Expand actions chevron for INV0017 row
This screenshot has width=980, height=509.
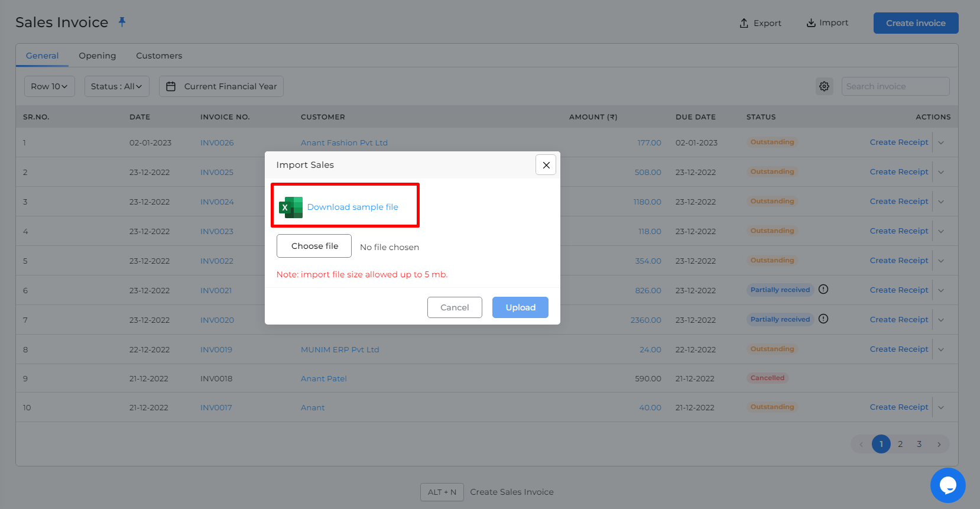click(x=941, y=407)
